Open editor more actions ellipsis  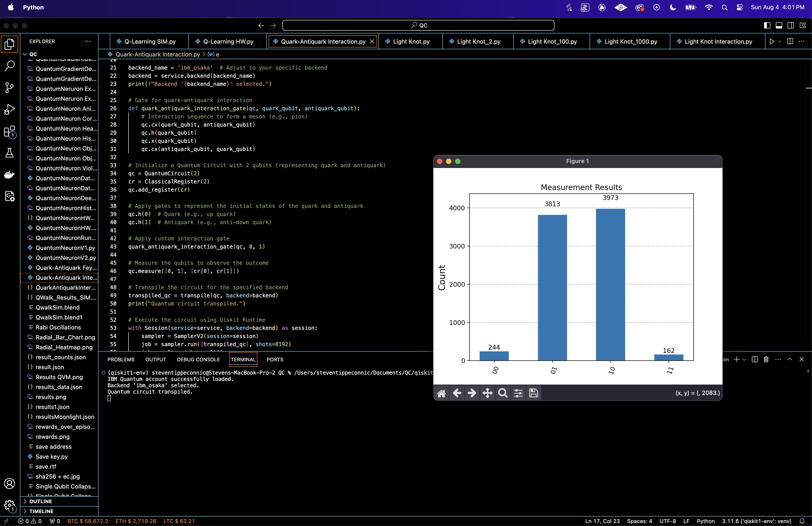[802, 41]
